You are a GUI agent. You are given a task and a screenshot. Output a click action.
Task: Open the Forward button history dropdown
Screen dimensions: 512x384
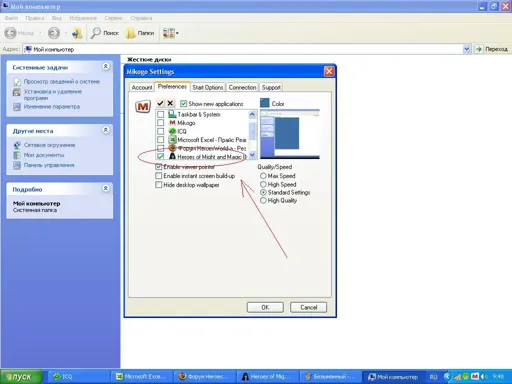point(66,33)
